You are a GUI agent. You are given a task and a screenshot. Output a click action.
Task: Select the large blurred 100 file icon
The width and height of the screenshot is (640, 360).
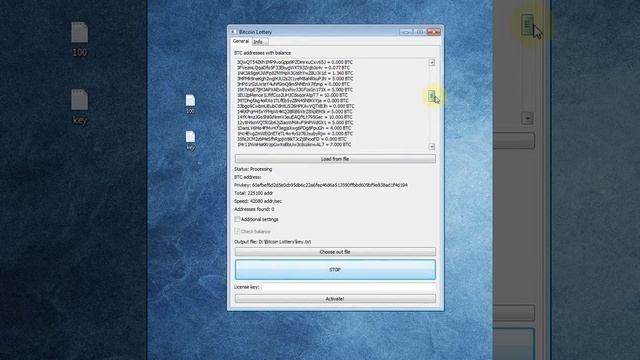(80, 40)
